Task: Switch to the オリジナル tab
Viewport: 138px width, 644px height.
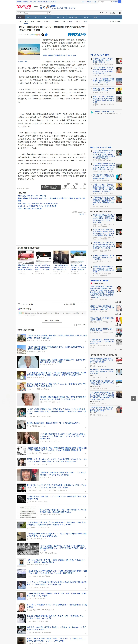Action: [60, 17]
